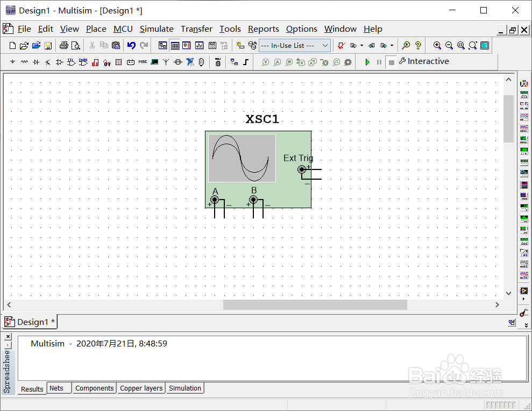Toggle full screen view

coord(485,46)
